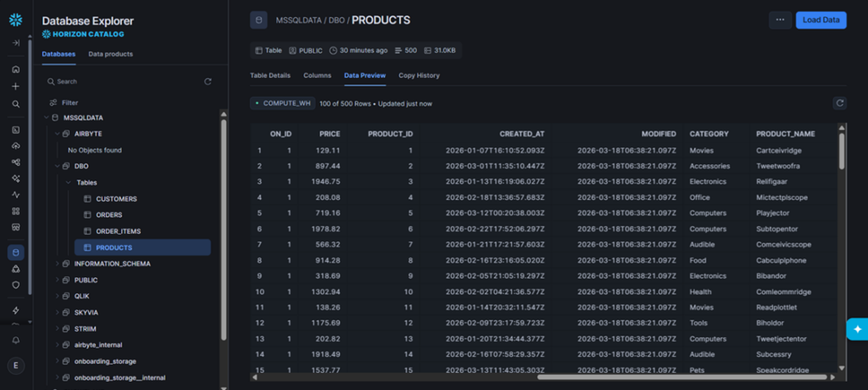The image size is (868, 390).
Task: Click the lightning bolt icon in sidebar
Action: coord(15,310)
